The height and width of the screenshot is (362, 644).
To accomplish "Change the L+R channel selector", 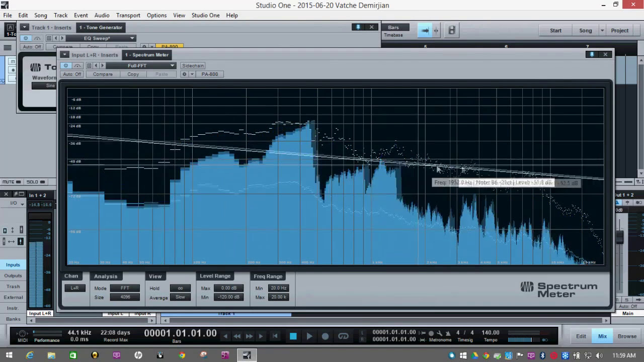I will (74, 288).
